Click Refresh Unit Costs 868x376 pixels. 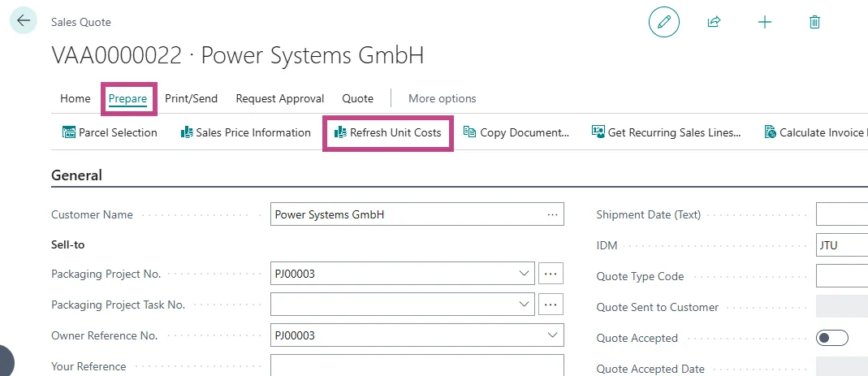(388, 132)
